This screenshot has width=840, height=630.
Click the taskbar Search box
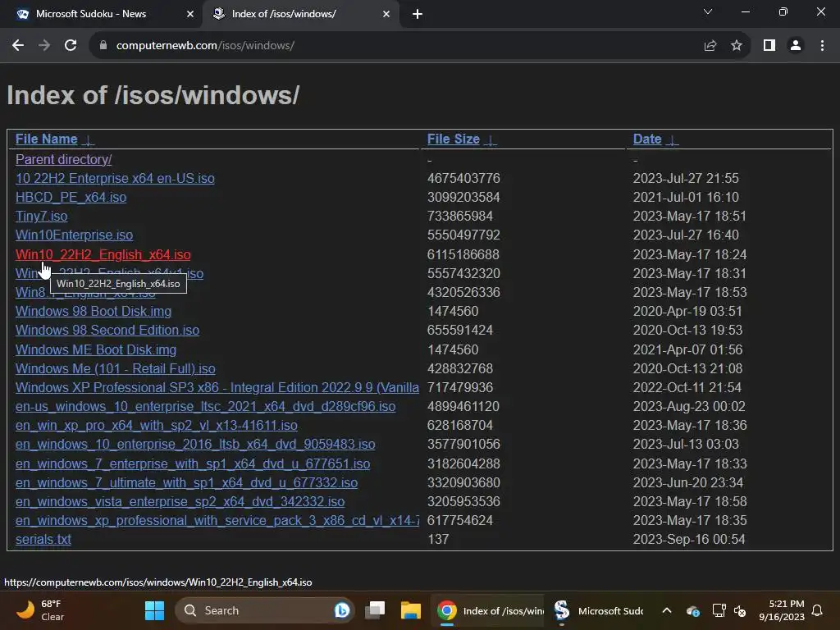[265, 610]
